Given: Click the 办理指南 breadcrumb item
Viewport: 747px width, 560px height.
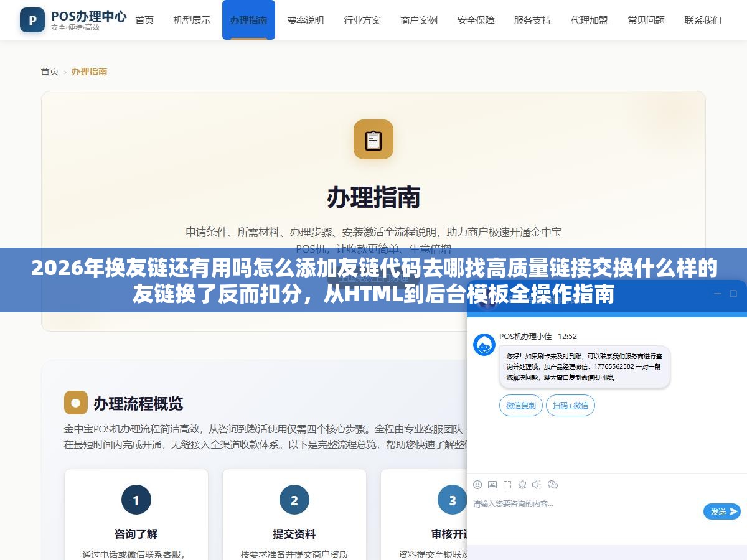Looking at the screenshot, I should pos(89,72).
